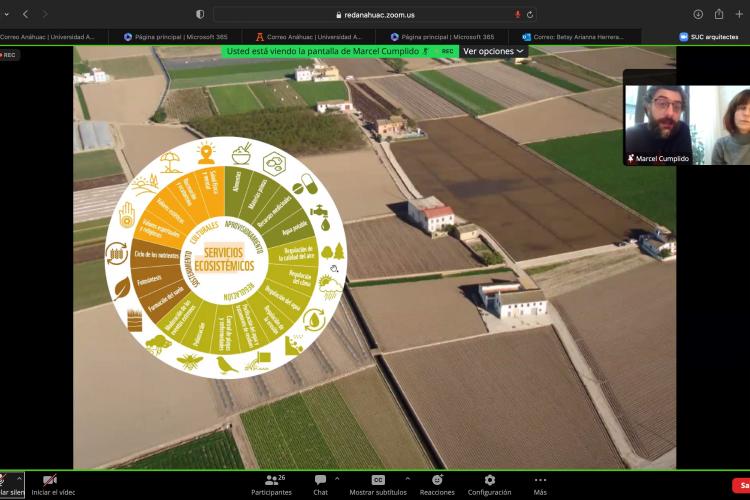Open the downloads icon in Safari toolbar
Image resolution: width=750 pixels, height=500 pixels.
[x=698, y=14]
